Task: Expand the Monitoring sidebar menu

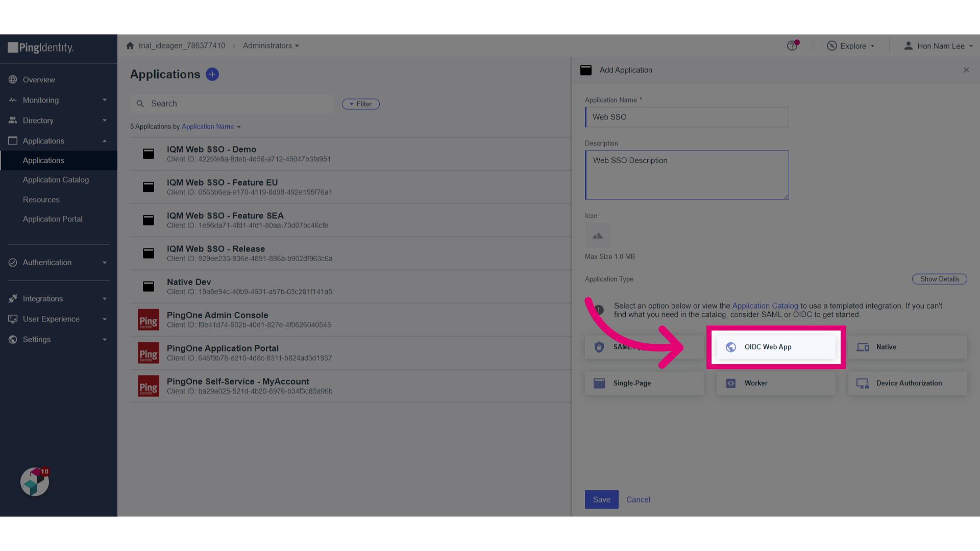Action: pos(105,100)
